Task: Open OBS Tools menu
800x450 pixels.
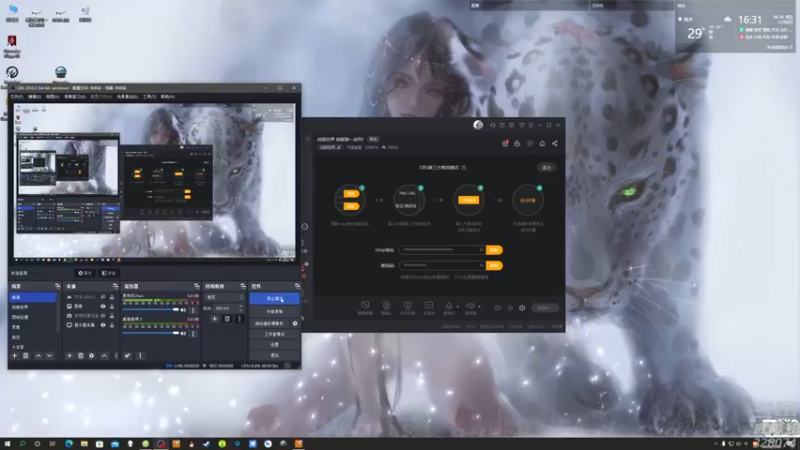Action: [149, 96]
